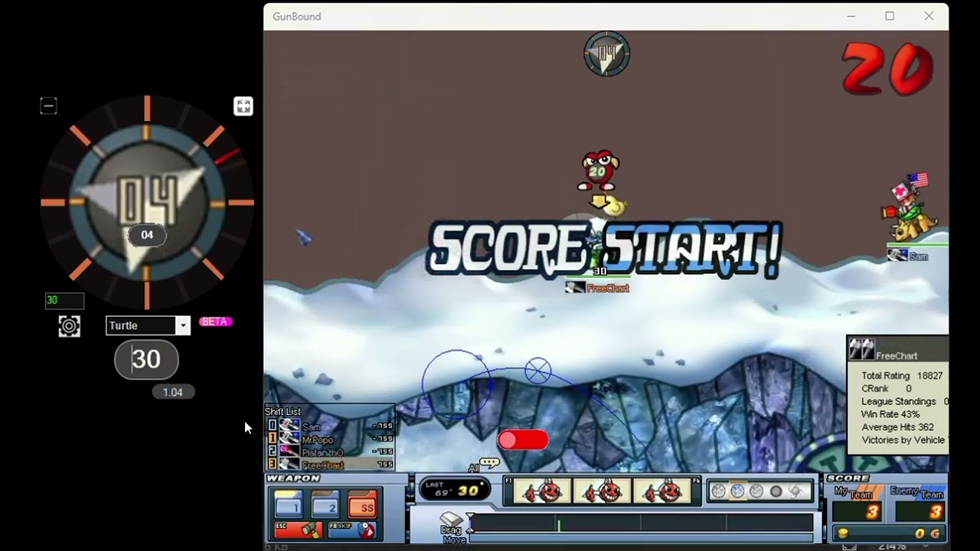The image size is (980, 551).
Task: Click the Total Rating 18827 line
Action: tap(902, 376)
